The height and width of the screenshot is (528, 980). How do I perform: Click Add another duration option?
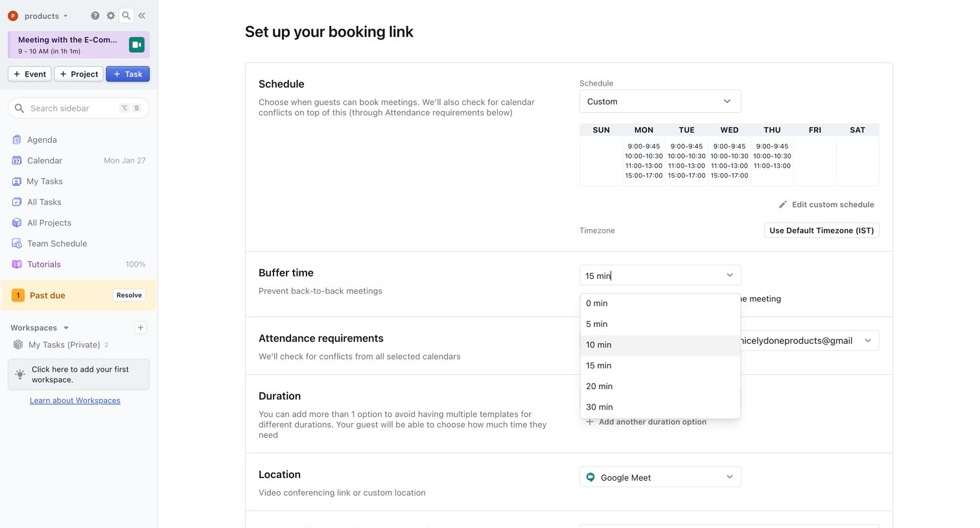click(646, 422)
